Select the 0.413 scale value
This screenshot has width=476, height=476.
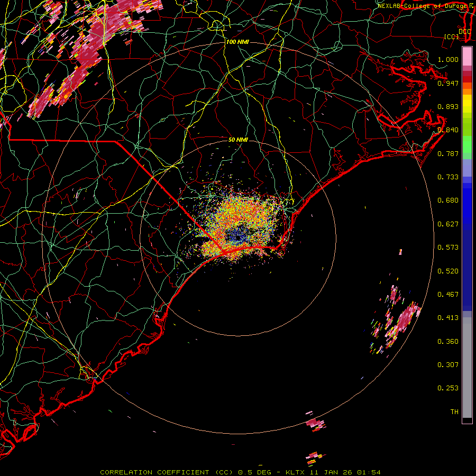pos(448,318)
